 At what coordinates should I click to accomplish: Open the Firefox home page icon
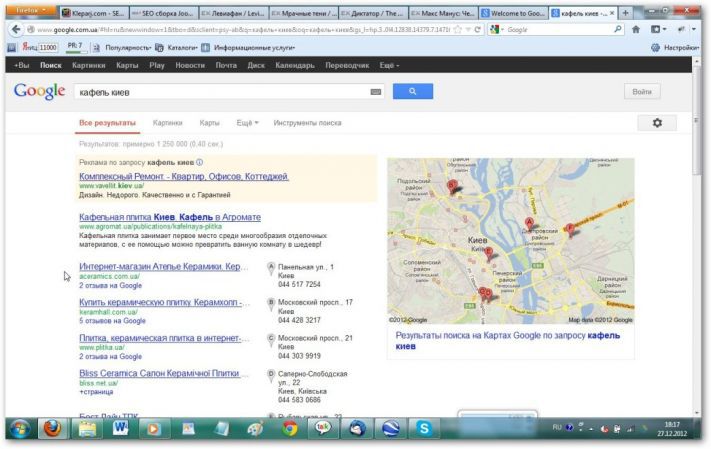(x=636, y=29)
